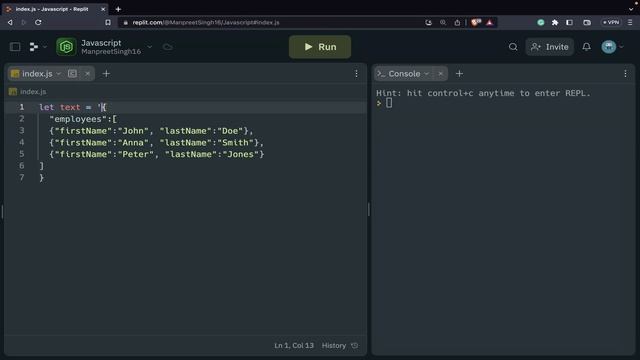Expand the Console tab chevron
The height and width of the screenshot is (360, 640).
427,74
